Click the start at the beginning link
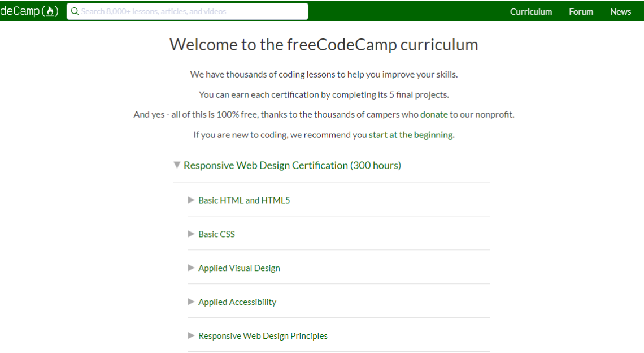The width and height of the screenshot is (644, 353). (x=411, y=135)
